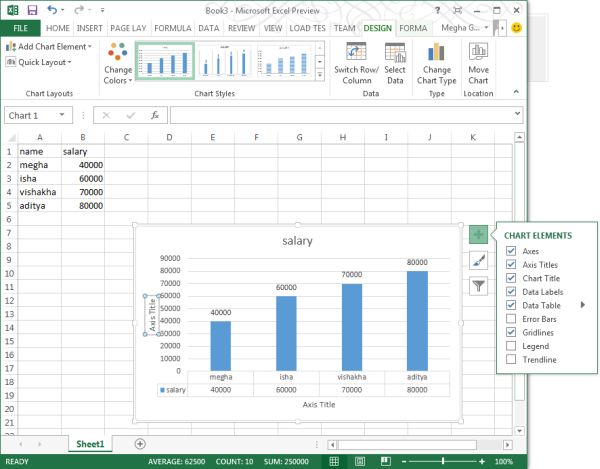Switch to Page Break Preview in status bar
The height and width of the screenshot is (469, 600).
pyautogui.click(x=386, y=461)
